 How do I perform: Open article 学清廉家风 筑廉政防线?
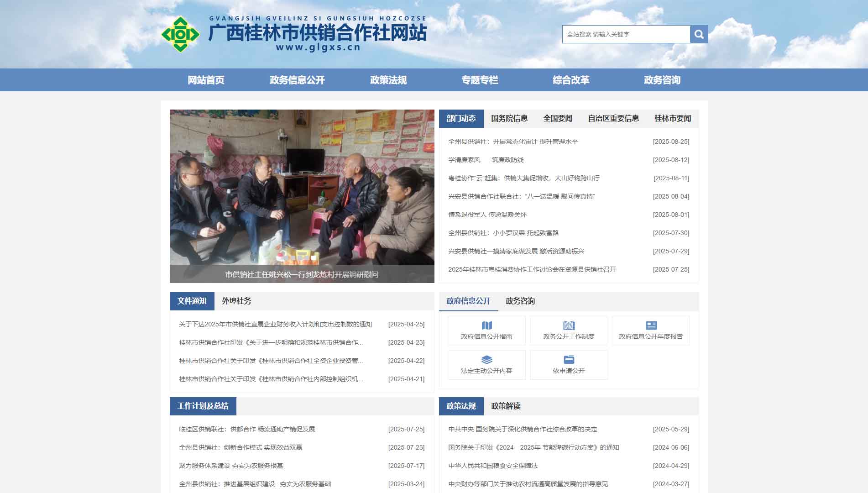[486, 160]
